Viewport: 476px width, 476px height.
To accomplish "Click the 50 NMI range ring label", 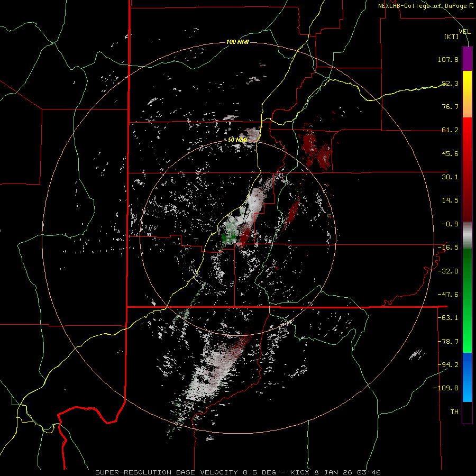I will (x=237, y=140).
